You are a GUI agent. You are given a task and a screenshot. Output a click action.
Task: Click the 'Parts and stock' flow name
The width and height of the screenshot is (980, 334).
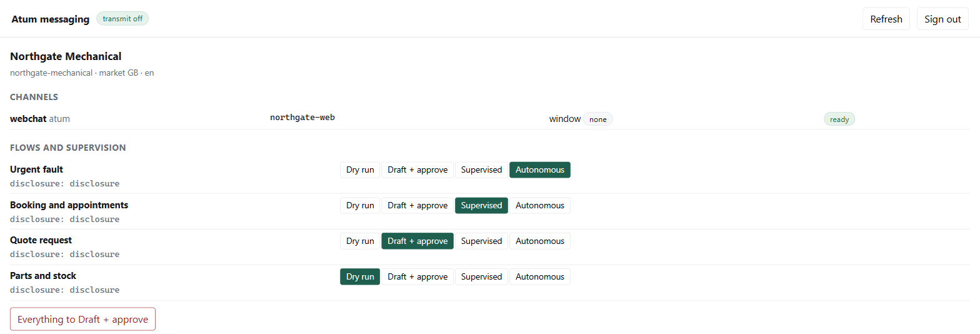[43, 276]
